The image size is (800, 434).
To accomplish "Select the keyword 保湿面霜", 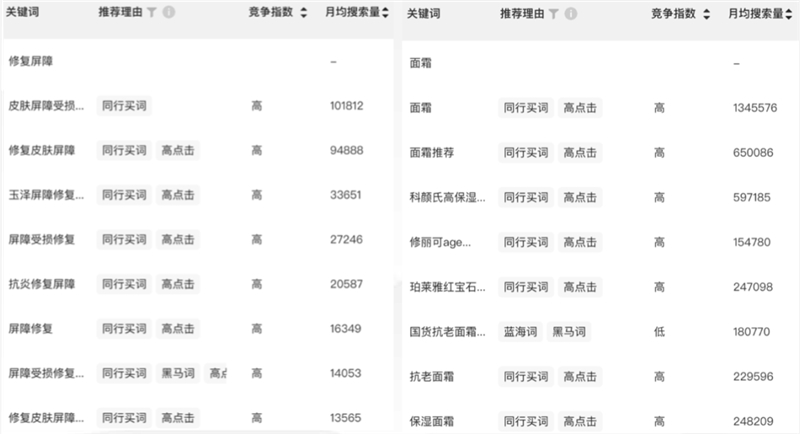I will click(432, 421).
